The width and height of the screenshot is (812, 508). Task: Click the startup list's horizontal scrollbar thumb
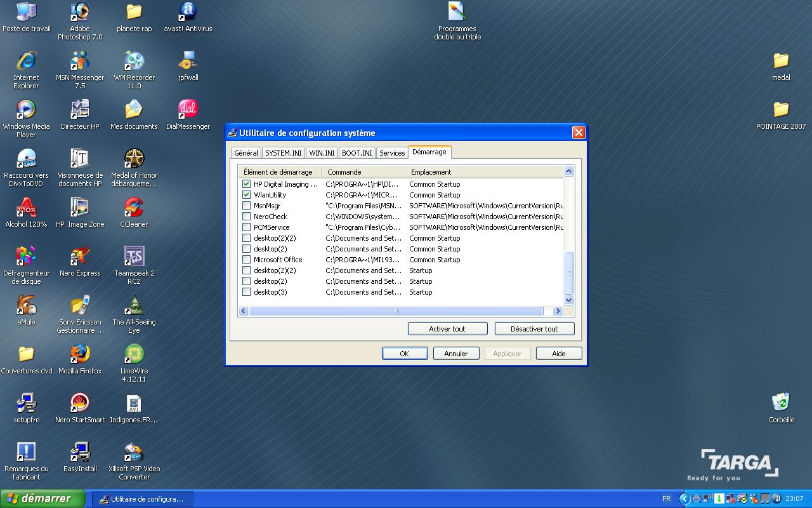pyautogui.click(x=396, y=311)
